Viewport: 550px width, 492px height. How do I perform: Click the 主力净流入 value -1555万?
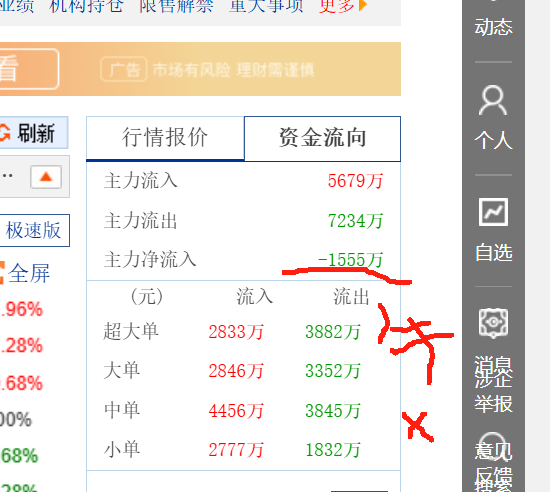point(350,260)
